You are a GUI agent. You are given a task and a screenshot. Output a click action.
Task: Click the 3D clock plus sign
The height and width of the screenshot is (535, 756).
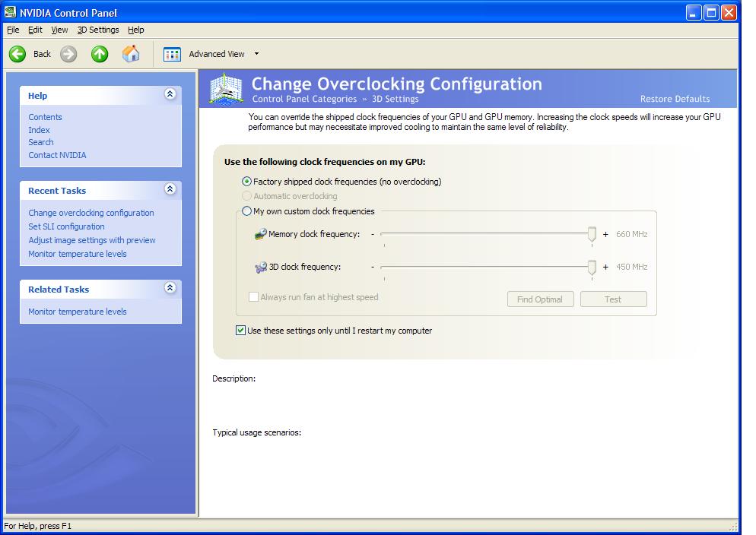pos(605,267)
